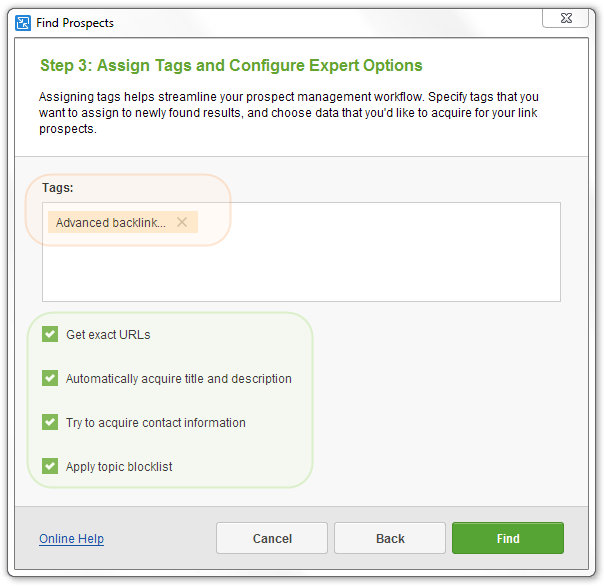
Task: Toggle 'Automatically acquire title and description' checkbox
Action: [x=50, y=378]
